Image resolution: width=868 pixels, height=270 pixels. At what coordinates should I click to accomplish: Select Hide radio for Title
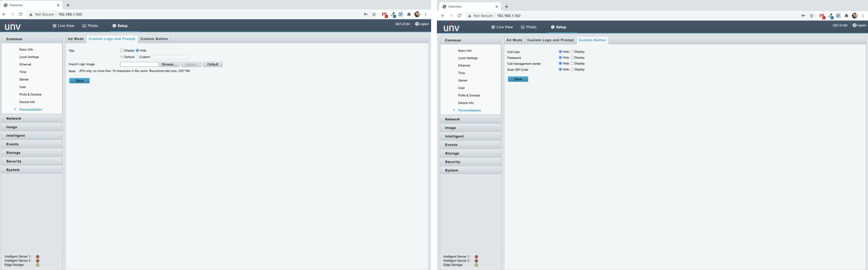(137, 50)
